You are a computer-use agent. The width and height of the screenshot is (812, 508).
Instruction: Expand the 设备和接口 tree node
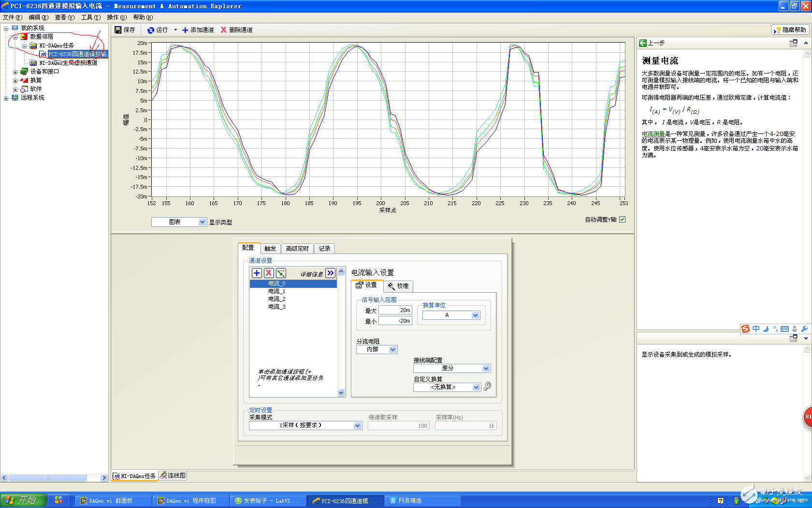pyautogui.click(x=15, y=72)
